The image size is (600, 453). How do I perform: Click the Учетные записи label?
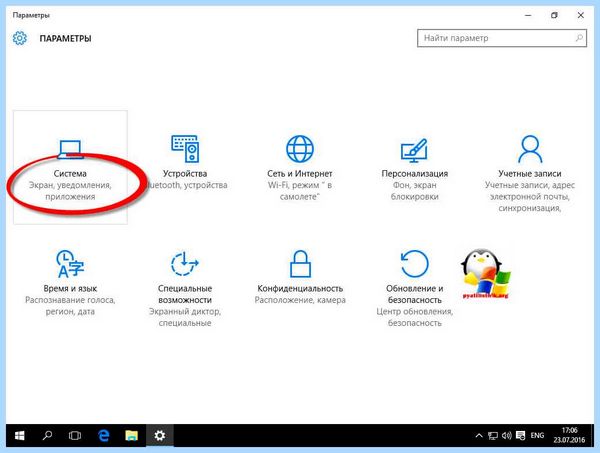[530, 174]
